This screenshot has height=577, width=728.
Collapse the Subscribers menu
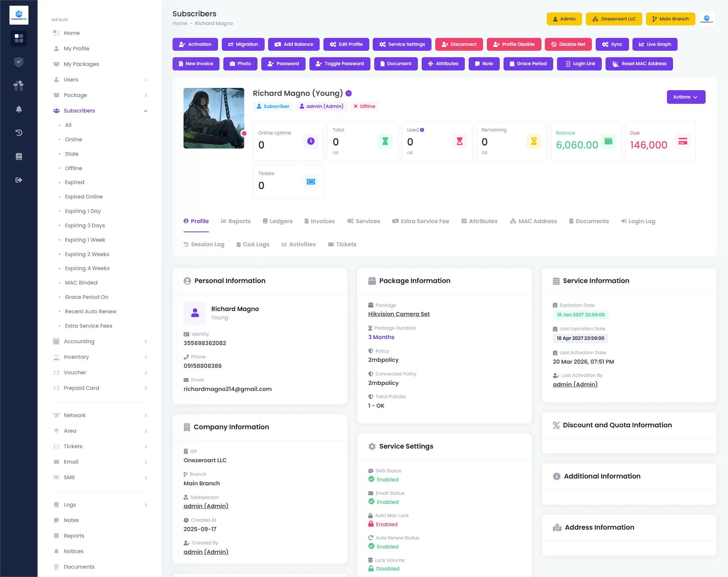coord(79,110)
